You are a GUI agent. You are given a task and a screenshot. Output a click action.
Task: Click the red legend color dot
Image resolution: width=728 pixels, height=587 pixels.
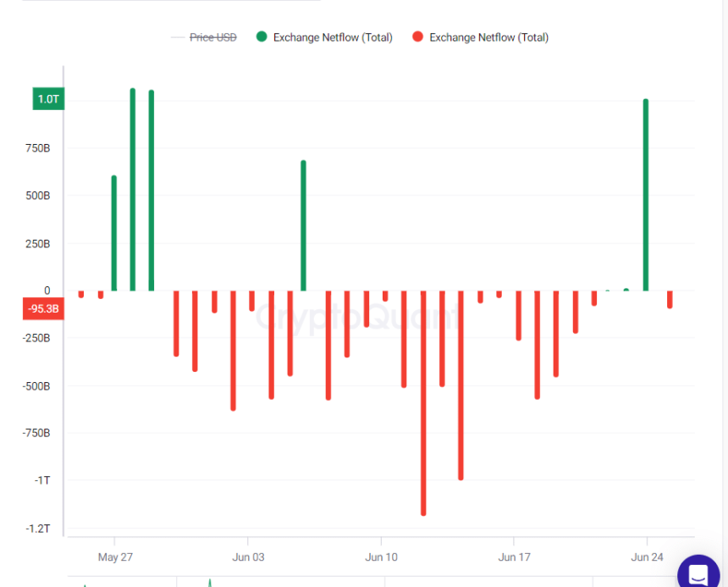click(x=417, y=37)
